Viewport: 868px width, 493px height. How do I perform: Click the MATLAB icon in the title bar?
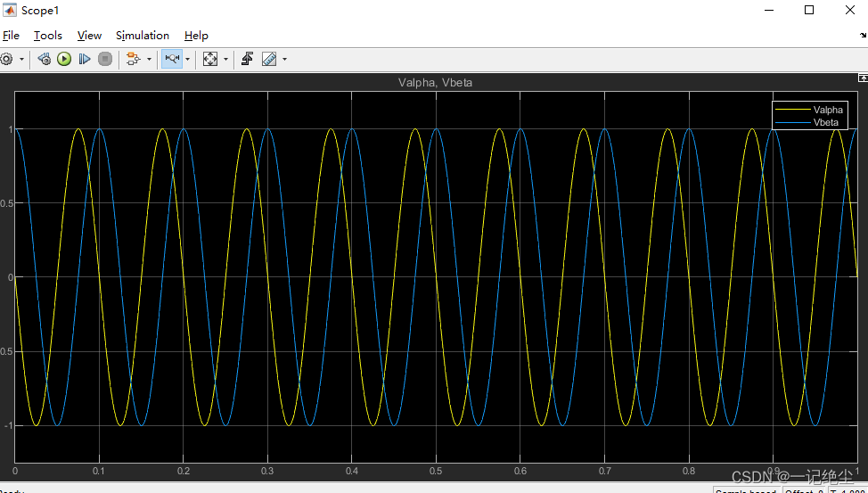coord(10,10)
